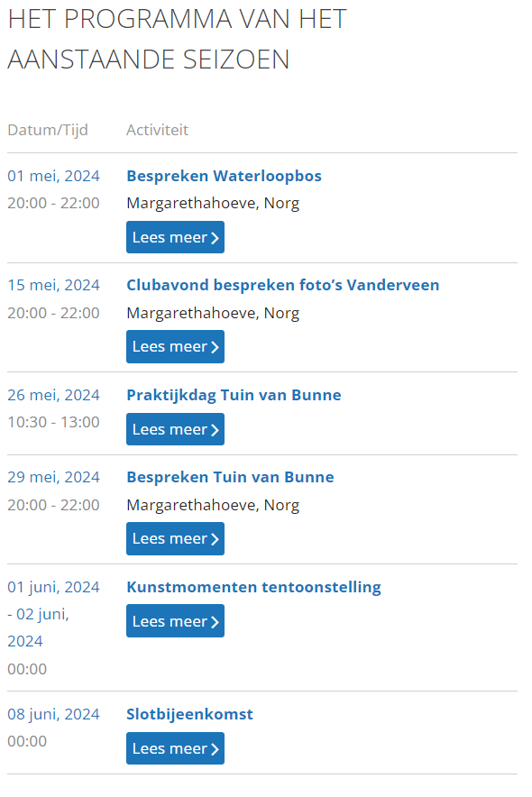Click Lees meer for Bespreken Waterloopbos
The height and width of the screenshot is (797, 532).
175,237
